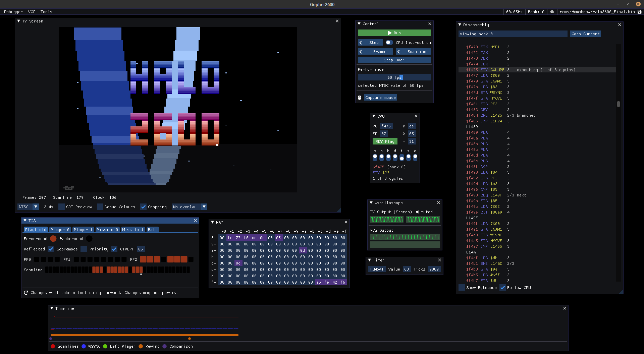Collapse the TIA panel
The image size is (644, 354).
pyautogui.click(x=25, y=221)
